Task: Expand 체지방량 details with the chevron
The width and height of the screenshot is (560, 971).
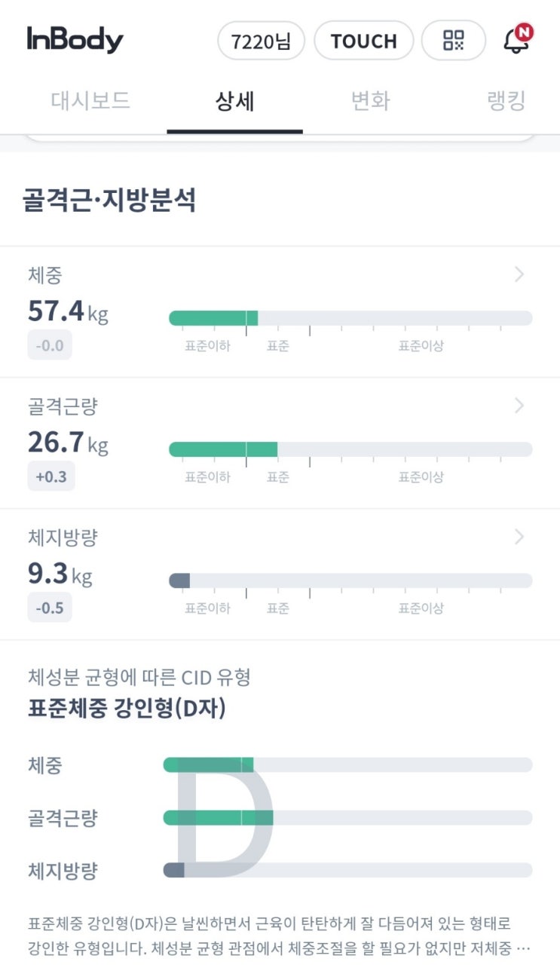Action: click(x=519, y=538)
